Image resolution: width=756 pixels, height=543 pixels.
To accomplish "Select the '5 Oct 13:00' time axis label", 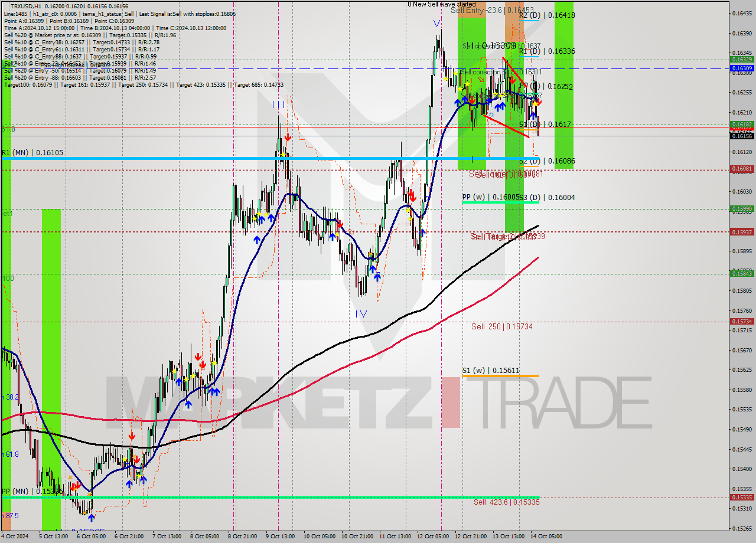I will [53, 537].
